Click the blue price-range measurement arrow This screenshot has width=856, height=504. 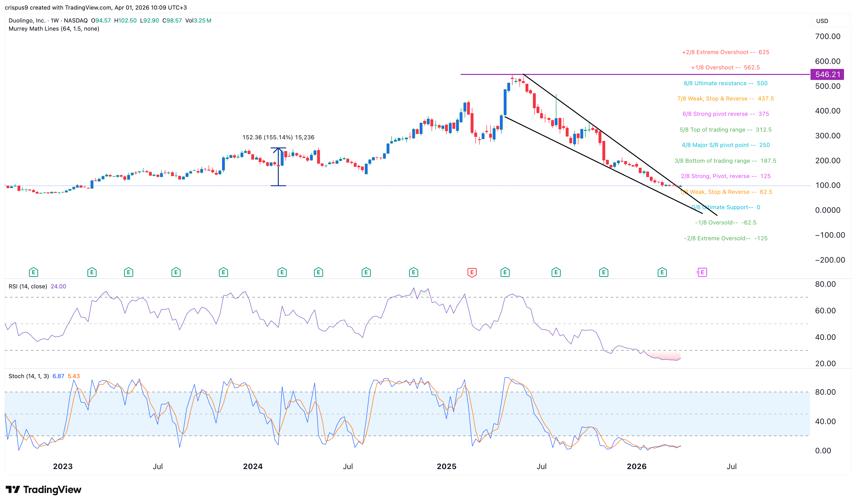pos(278,166)
